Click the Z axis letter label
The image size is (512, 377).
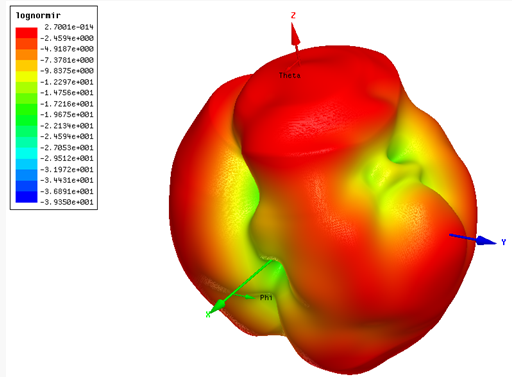(x=293, y=15)
